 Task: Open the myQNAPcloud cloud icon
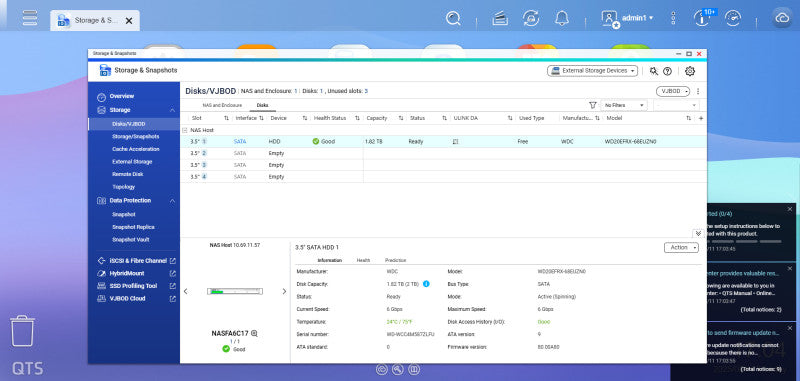[x=782, y=18]
